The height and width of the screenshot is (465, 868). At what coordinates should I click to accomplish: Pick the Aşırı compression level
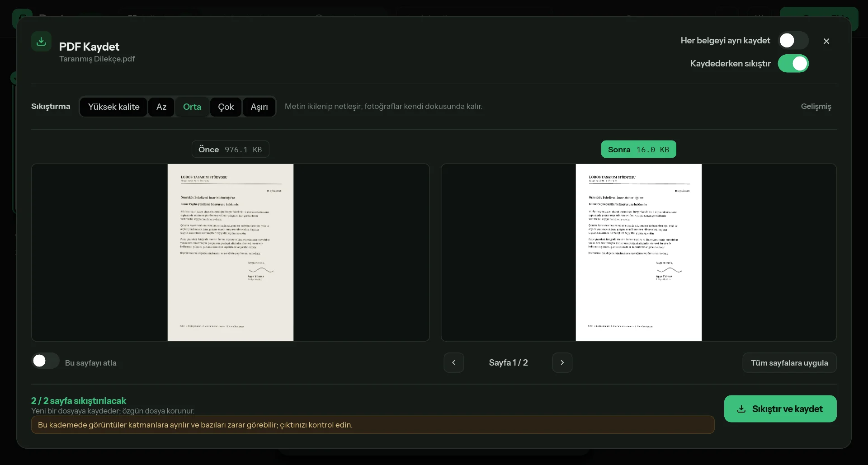(x=259, y=107)
